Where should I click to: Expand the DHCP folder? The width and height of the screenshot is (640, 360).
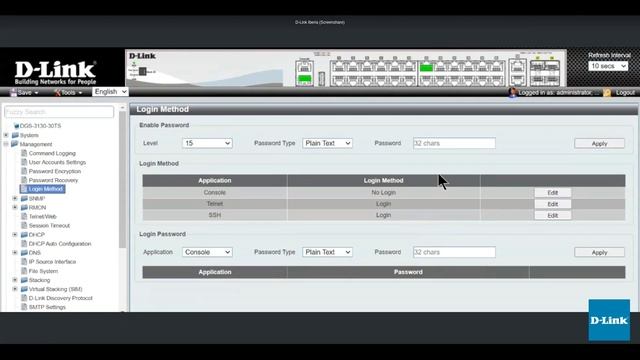(15, 235)
